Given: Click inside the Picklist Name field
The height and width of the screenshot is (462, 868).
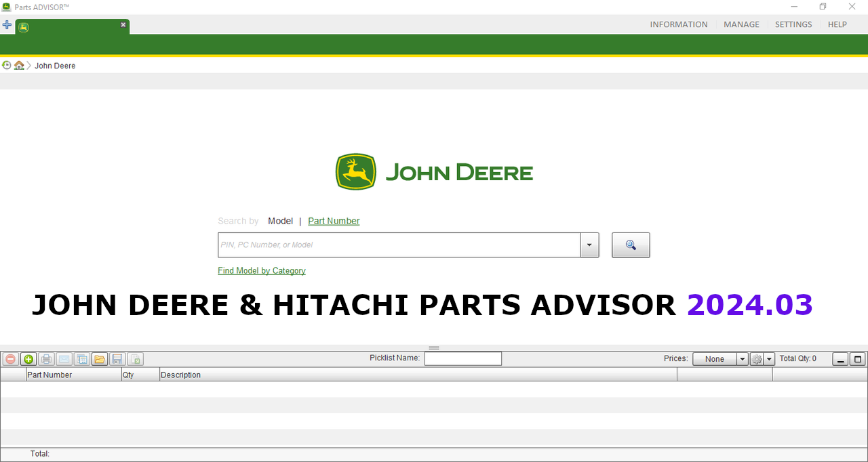Looking at the screenshot, I should pos(463,358).
